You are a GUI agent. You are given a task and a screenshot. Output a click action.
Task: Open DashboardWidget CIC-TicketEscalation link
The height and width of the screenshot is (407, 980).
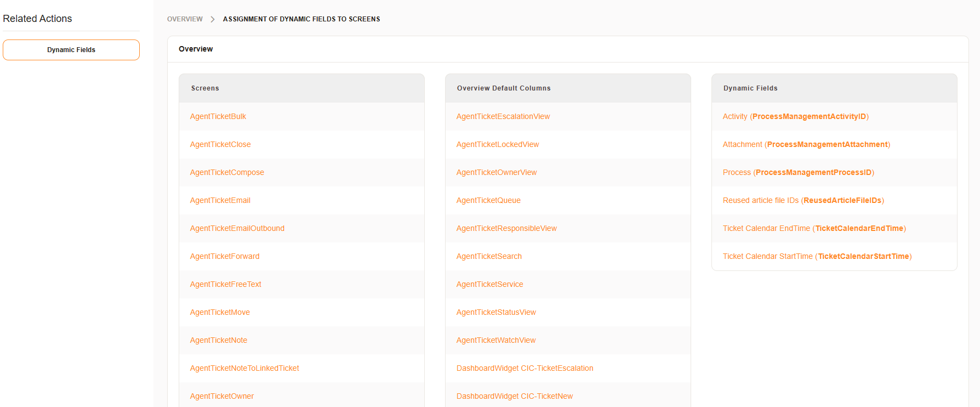pos(525,368)
